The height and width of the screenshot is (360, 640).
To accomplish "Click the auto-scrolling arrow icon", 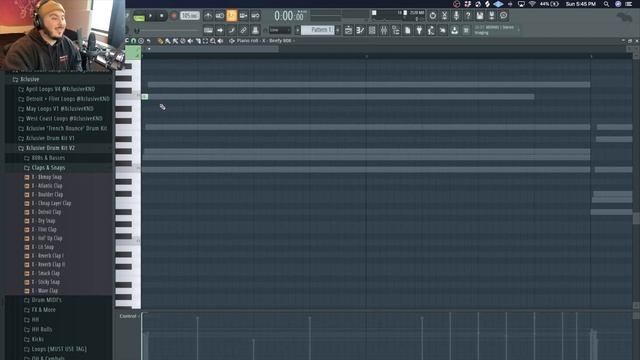I will point(220,30).
